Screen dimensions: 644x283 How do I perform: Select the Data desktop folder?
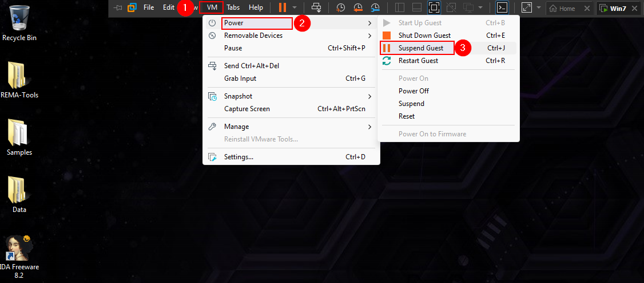click(x=19, y=195)
